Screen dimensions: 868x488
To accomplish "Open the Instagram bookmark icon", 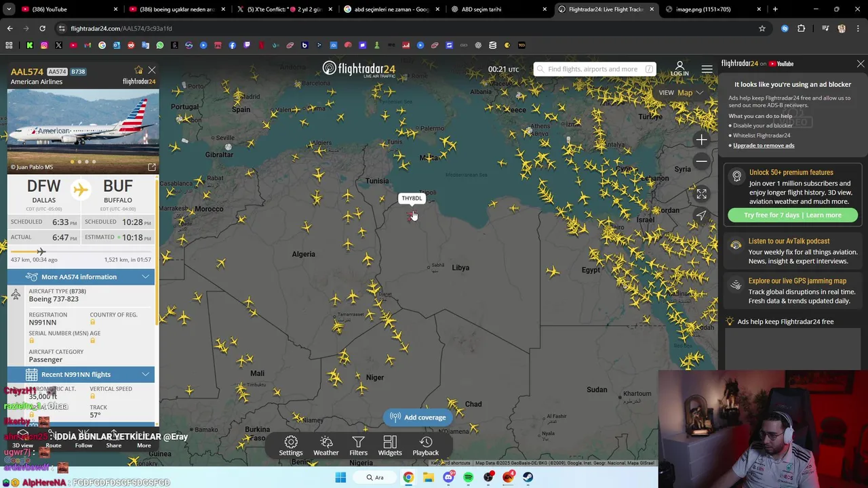I will click(44, 45).
